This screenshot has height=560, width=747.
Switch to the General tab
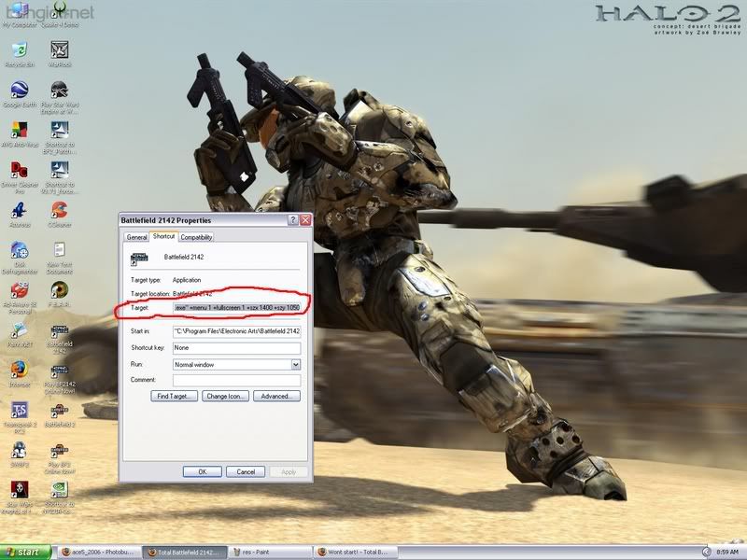pos(136,237)
